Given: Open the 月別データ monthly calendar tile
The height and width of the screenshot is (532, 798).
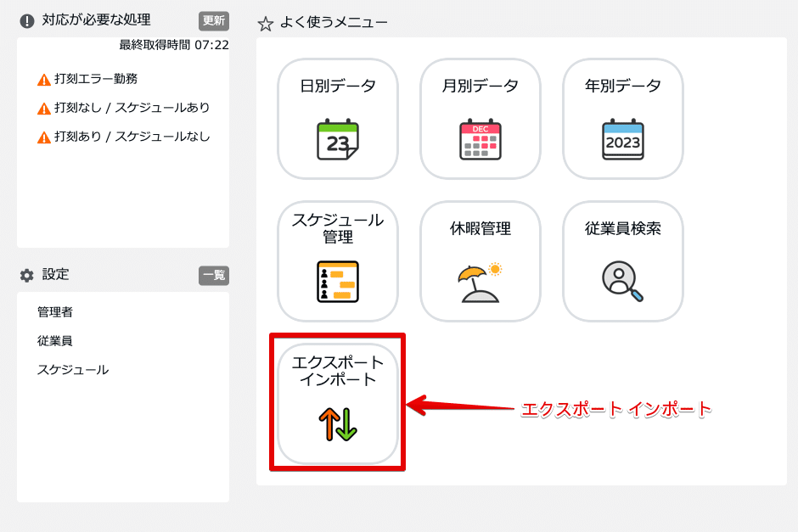Looking at the screenshot, I should [480, 119].
